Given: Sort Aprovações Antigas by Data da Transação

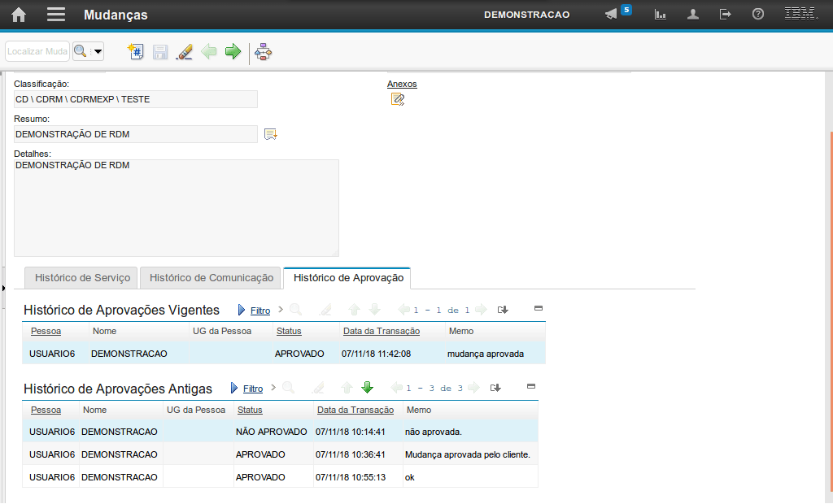Looking at the screenshot, I should point(355,410).
